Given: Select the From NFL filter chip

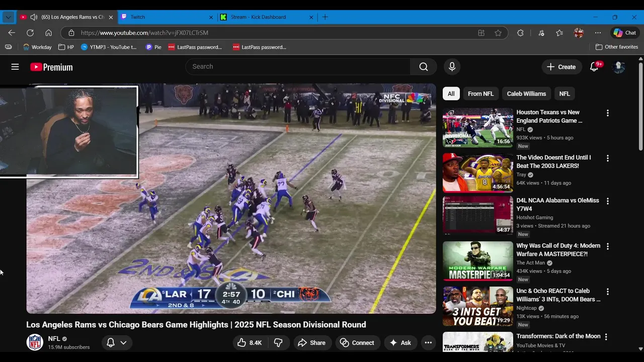Looking at the screenshot, I should coord(481,94).
